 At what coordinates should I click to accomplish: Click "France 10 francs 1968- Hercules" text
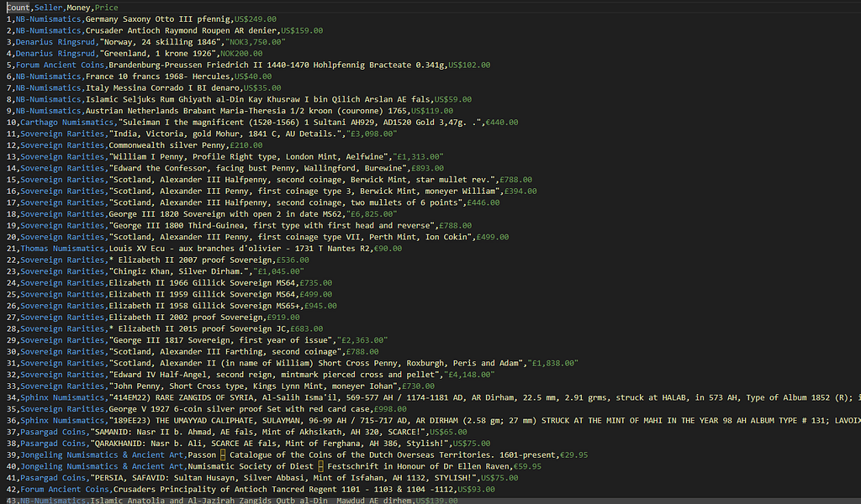(157, 76)
